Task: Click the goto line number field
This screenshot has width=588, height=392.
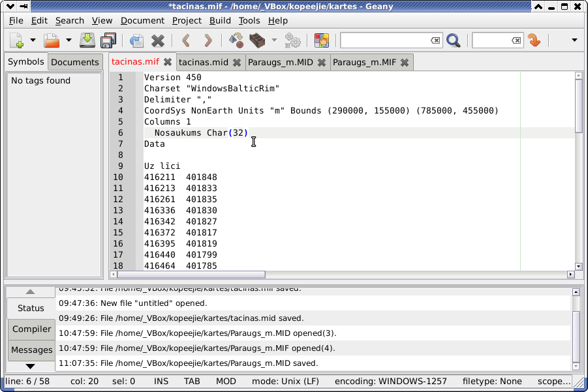Action: tap(491, 40)
